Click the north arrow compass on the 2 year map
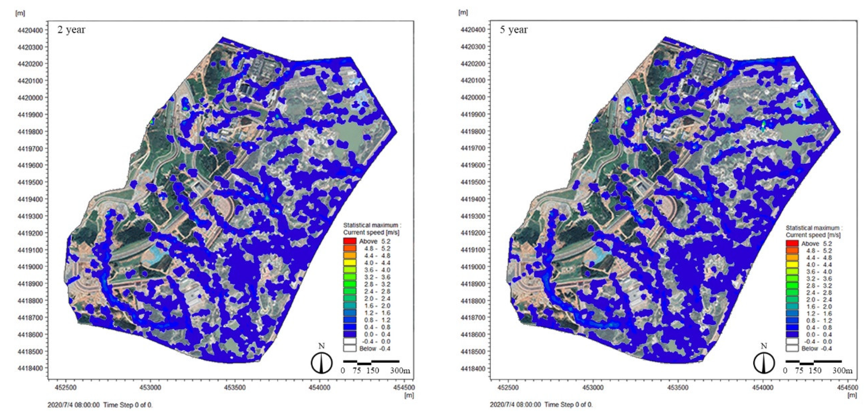 pyautogui.click(x=321, y=363)
